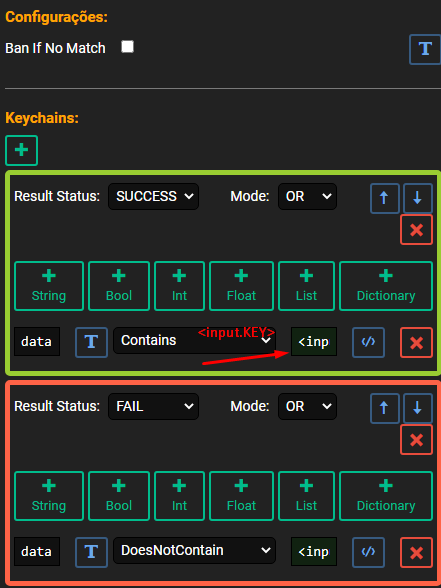The width and height of the screenshot is (441, 588).
Task: Click T icon beside data in DoesNotContain row
Action: point(91,552)
